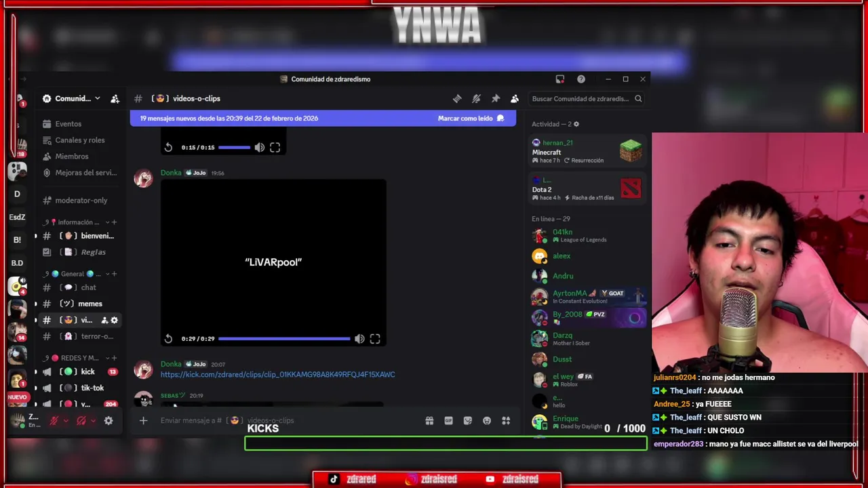
Task: Open the Threads icon in the channel header
Action: coord(457,99)
